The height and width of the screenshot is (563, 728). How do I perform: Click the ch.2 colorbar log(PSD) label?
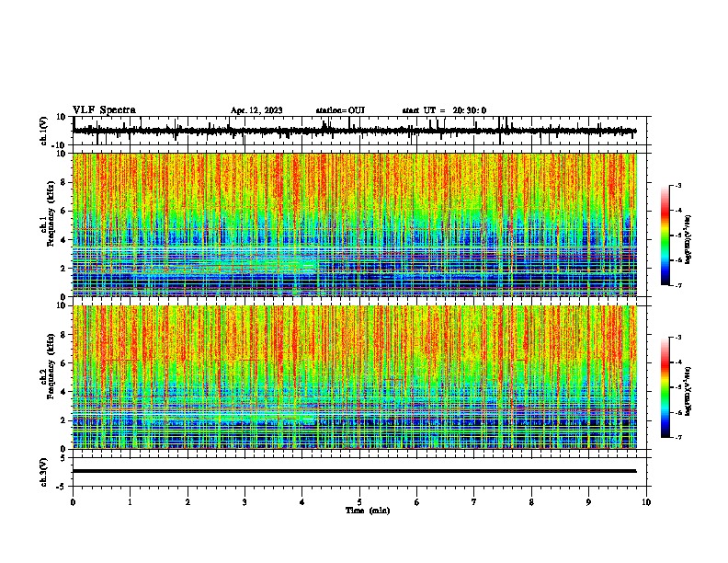688,391
